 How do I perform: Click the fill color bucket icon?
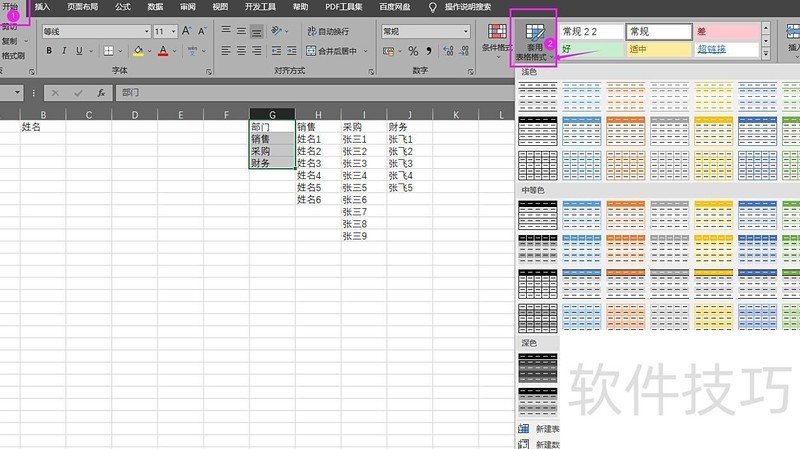point(138,51)
